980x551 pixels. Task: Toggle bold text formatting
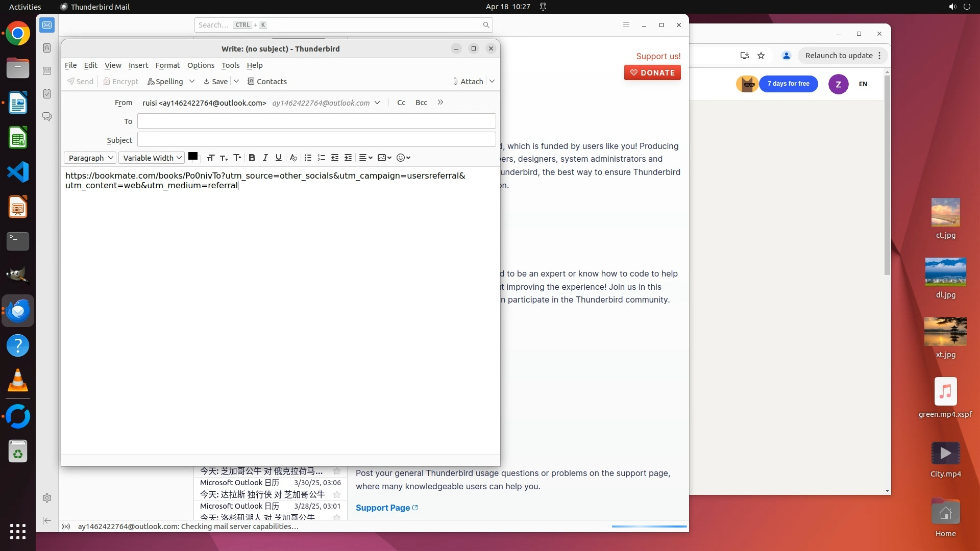[252, 158]
